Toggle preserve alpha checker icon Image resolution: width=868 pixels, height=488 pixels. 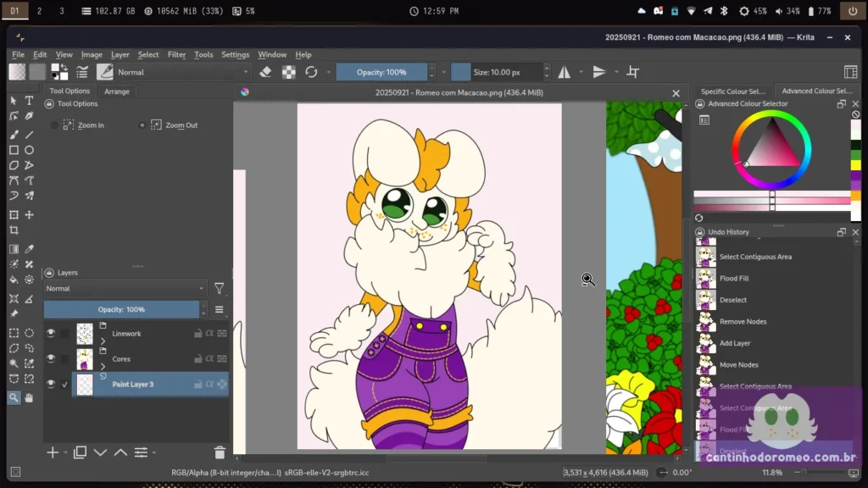pos(288,72)
